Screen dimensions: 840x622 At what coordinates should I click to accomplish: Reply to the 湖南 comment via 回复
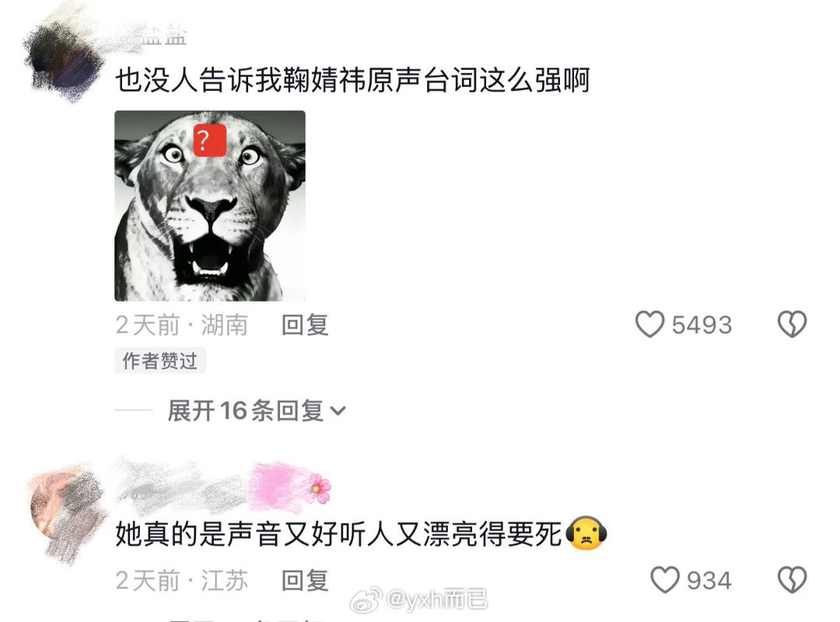pos(305,325)
